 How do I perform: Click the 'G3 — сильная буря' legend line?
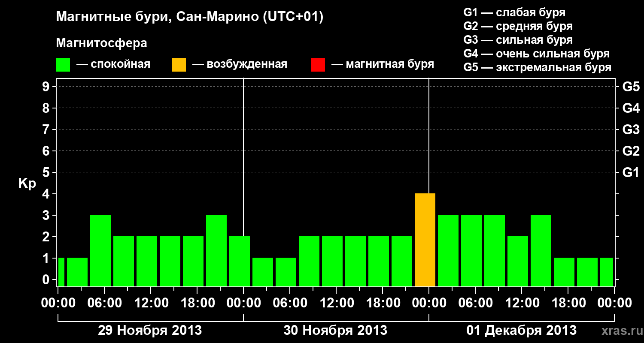point(518,40)
